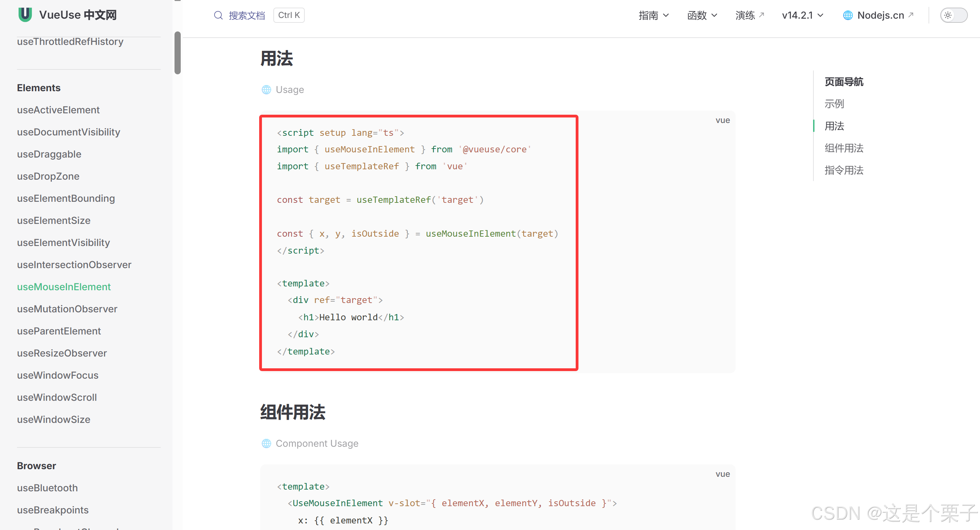Click globe icon beside Component Usage
Screen dimensions: 980x530
click(x=266, y=443)
